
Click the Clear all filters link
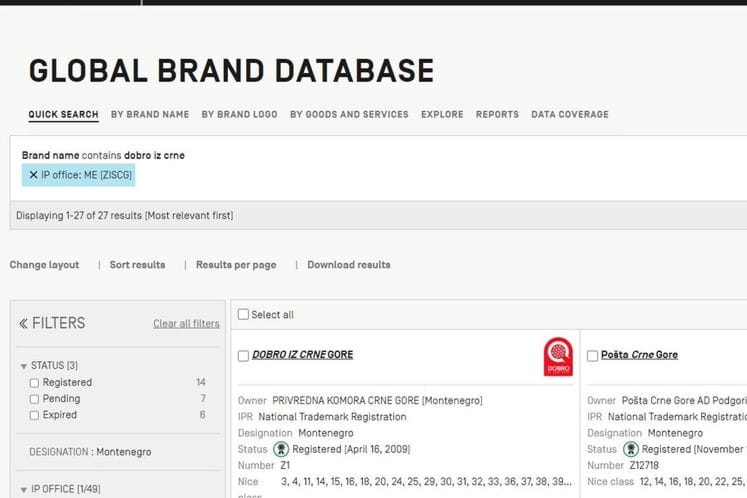coord(186,324)
